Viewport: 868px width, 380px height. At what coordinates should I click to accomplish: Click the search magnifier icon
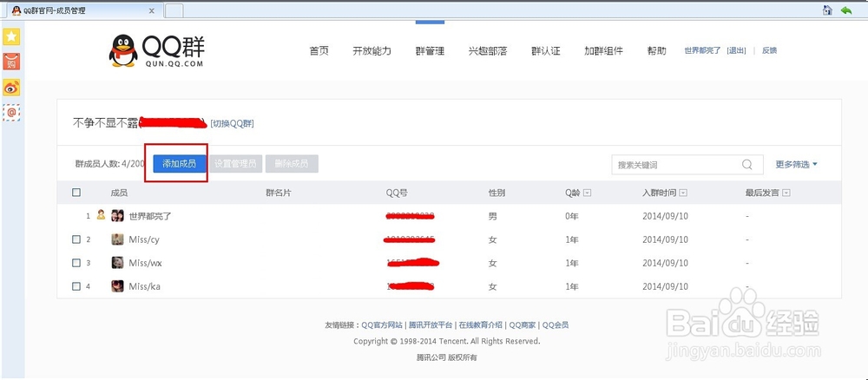coord(746,164)
